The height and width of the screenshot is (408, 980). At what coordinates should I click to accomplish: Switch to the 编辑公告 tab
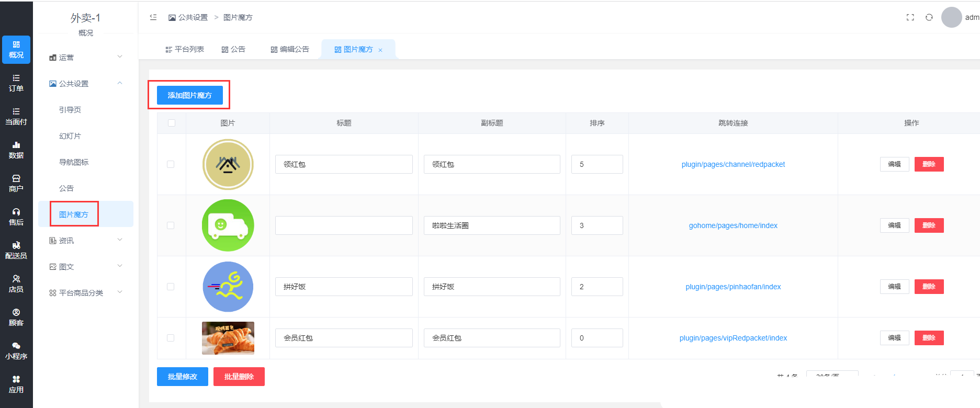(x=290, y=49)
